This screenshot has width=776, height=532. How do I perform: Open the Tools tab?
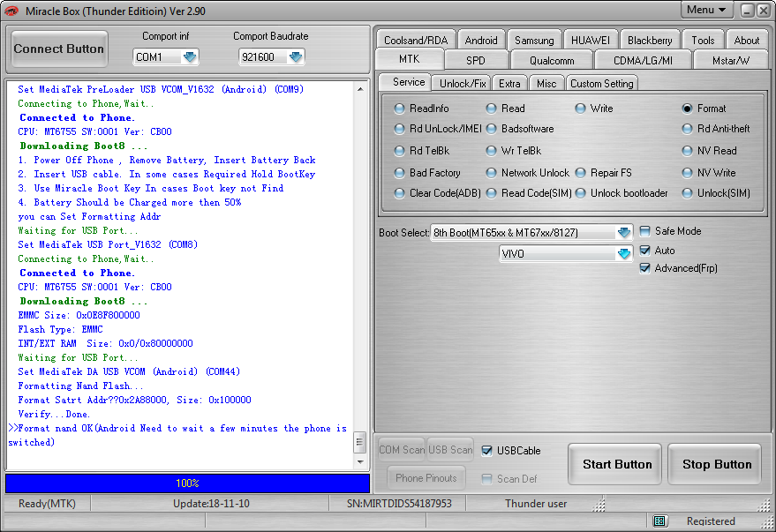point(703,40)
